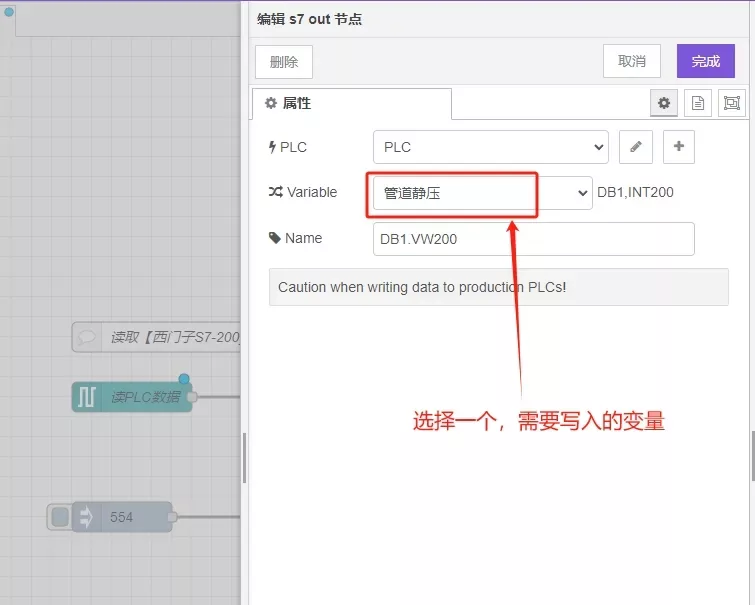Click the trigger icon of 读PLC数据 node
This screenshot has width=755, height=605.
[x=87, y=397]
